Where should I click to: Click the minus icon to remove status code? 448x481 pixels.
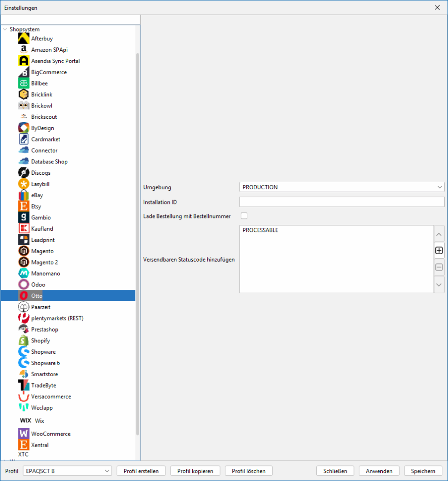(439, 267)
